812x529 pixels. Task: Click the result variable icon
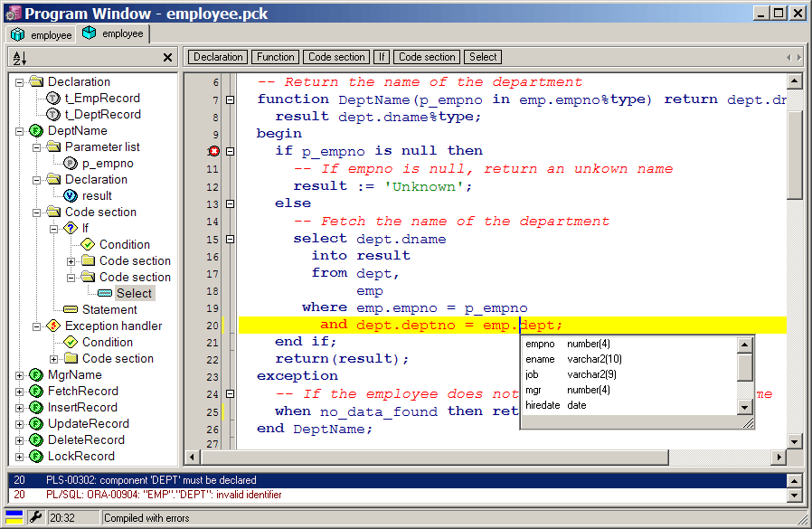coord(71,196)
